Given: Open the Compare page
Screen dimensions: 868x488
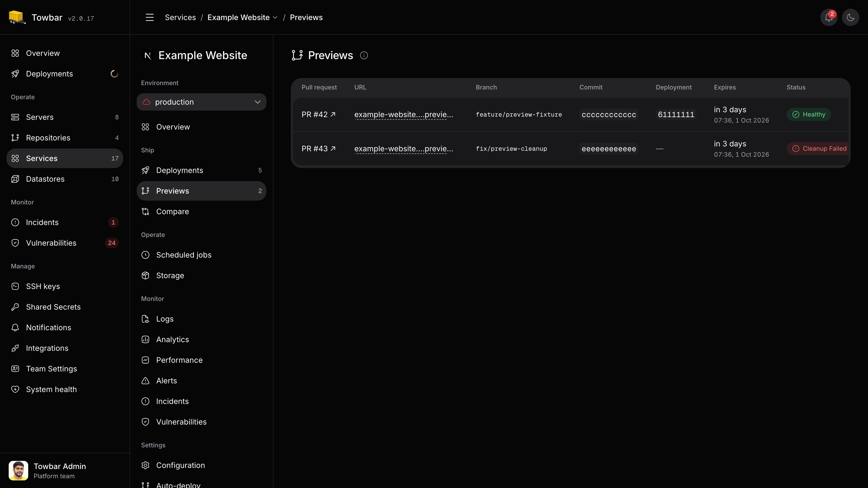Looking at the screenshot, I should (x=202, y=211).
